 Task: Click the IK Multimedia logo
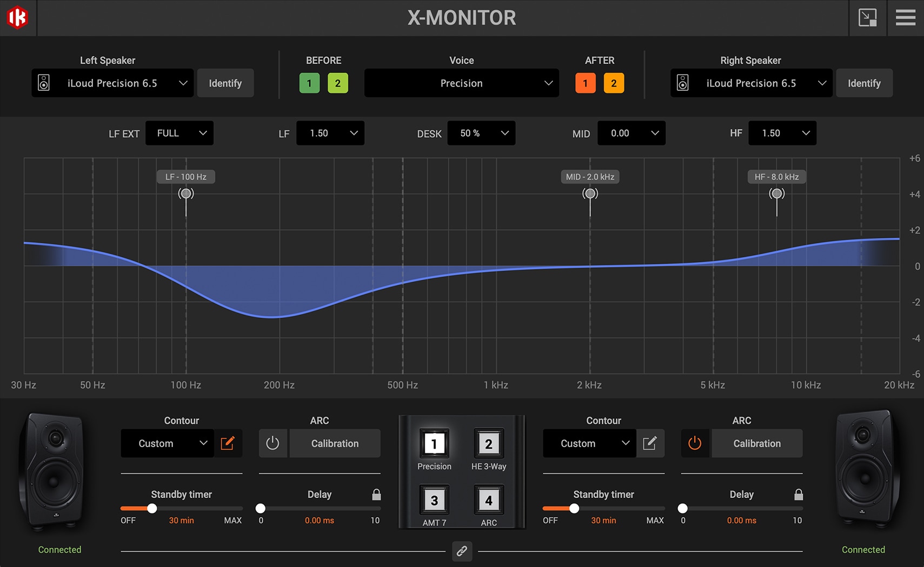[x=17, y=18]
